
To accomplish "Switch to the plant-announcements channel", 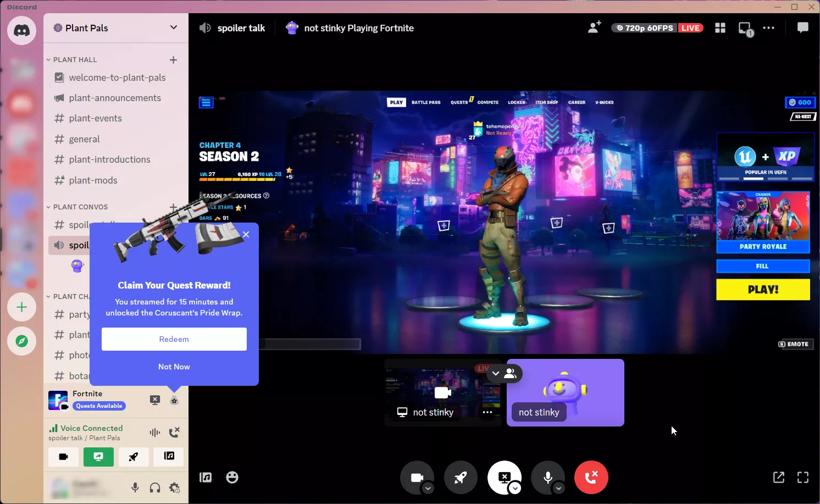I will 115,97.
